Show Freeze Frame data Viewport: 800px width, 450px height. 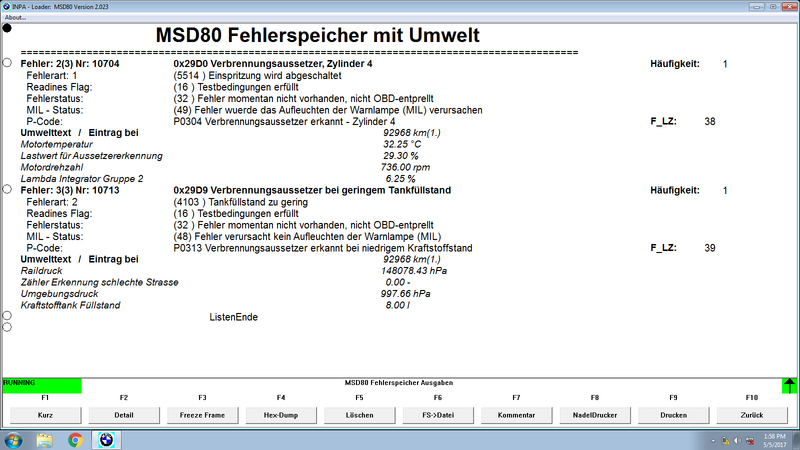pyautogui.click(x=202, y=414)
